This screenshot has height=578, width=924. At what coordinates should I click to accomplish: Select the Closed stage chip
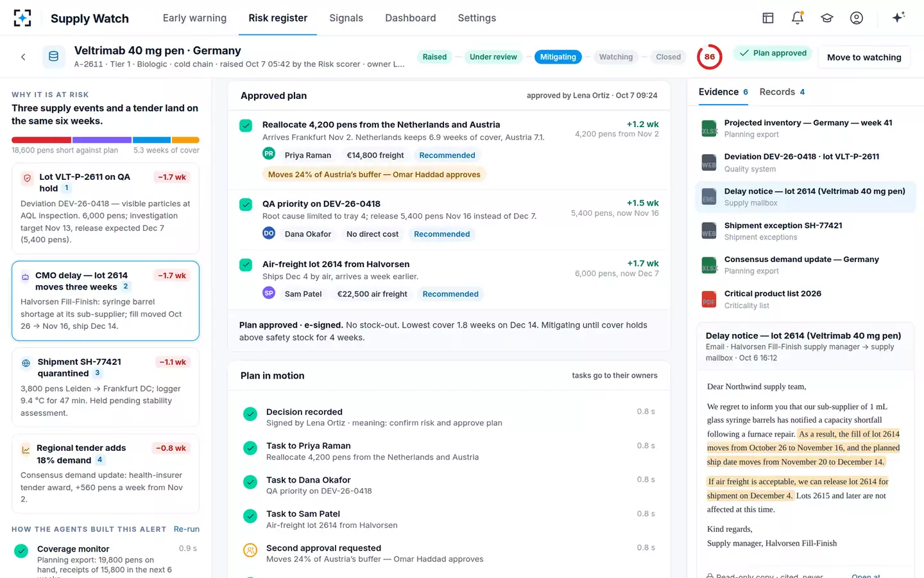click(x=668, y=57)
